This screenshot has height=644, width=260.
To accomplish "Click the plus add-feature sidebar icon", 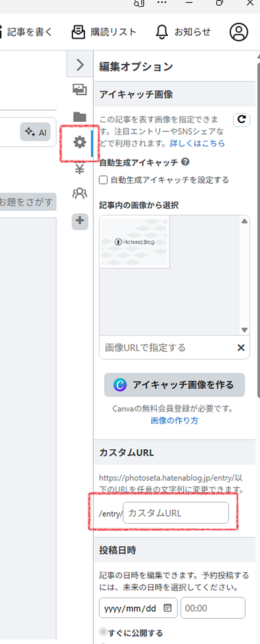I will (80, 221).
